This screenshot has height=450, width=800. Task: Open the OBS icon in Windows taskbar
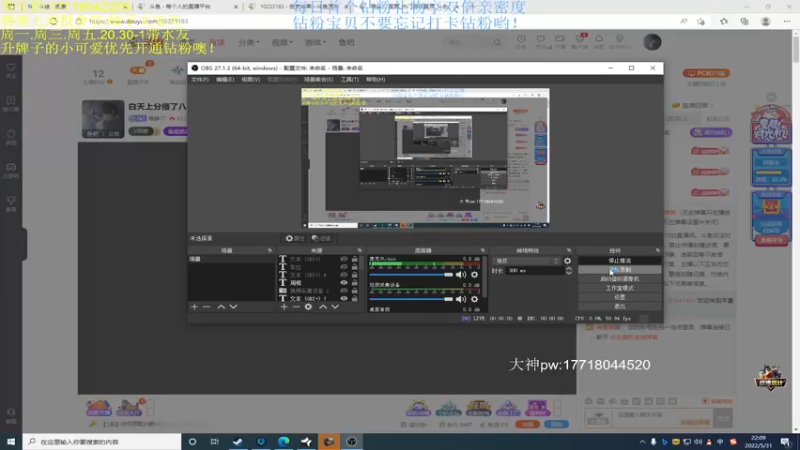click(352, 441)
